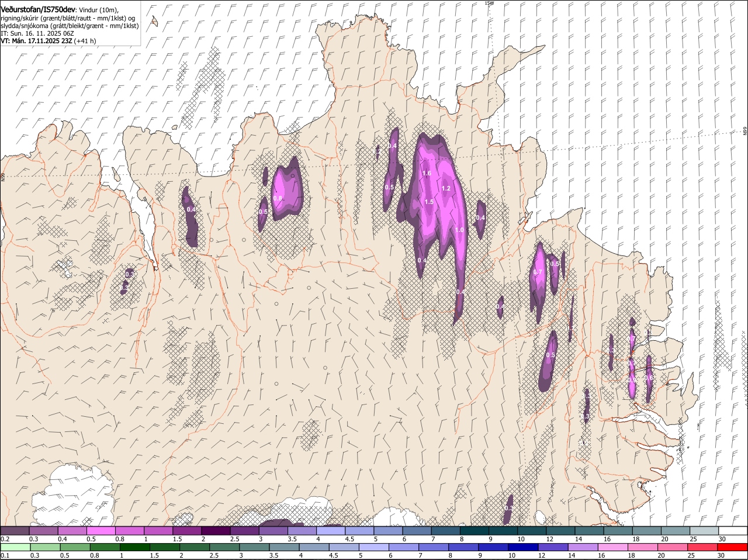Select the bottom-row legend swatch starting at 5
The image size is (748, 560).
(373, 547)
